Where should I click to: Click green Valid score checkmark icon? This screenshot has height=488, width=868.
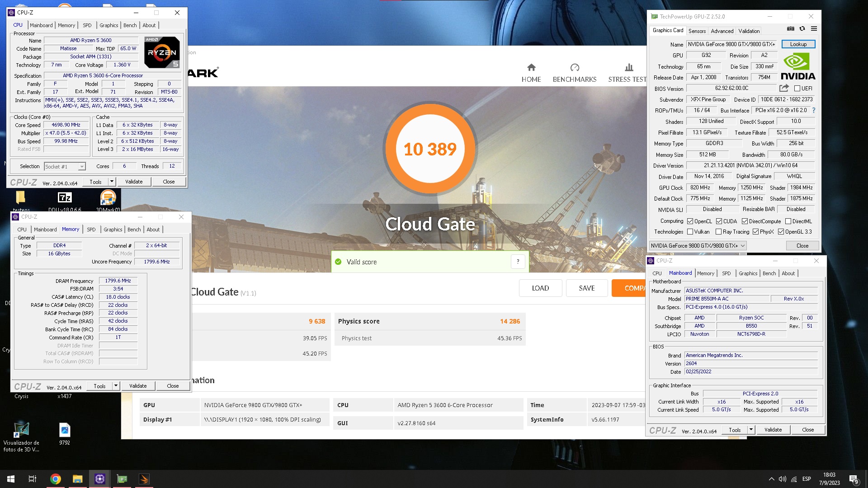(x=338, y=262)
